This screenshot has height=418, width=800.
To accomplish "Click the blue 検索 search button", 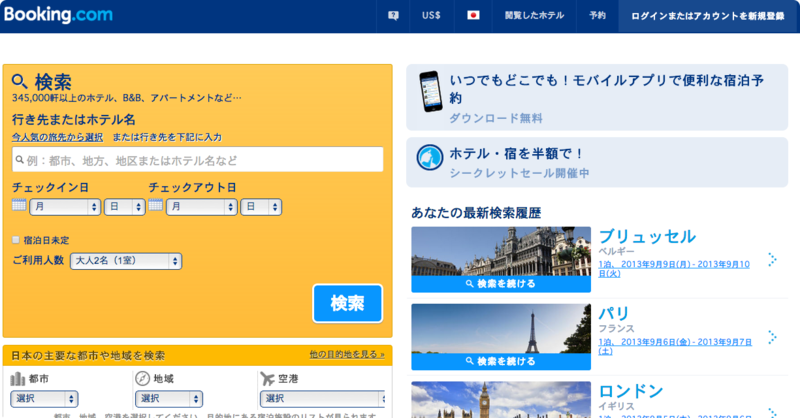I will coord(347,303).
